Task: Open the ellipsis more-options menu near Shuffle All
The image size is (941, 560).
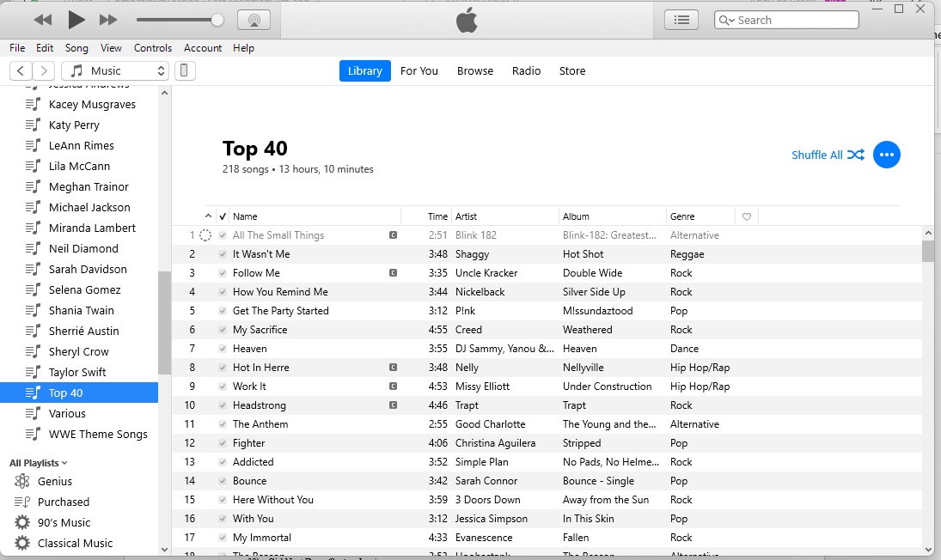Action: coord(886,155)
